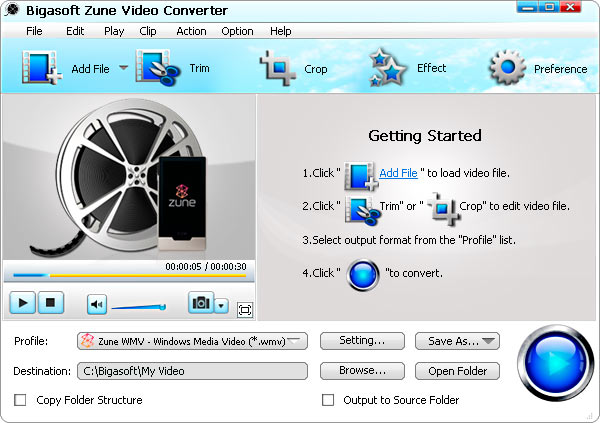Mute the audio with speaker icon
The image size is (600, 423).
point(97,304)
